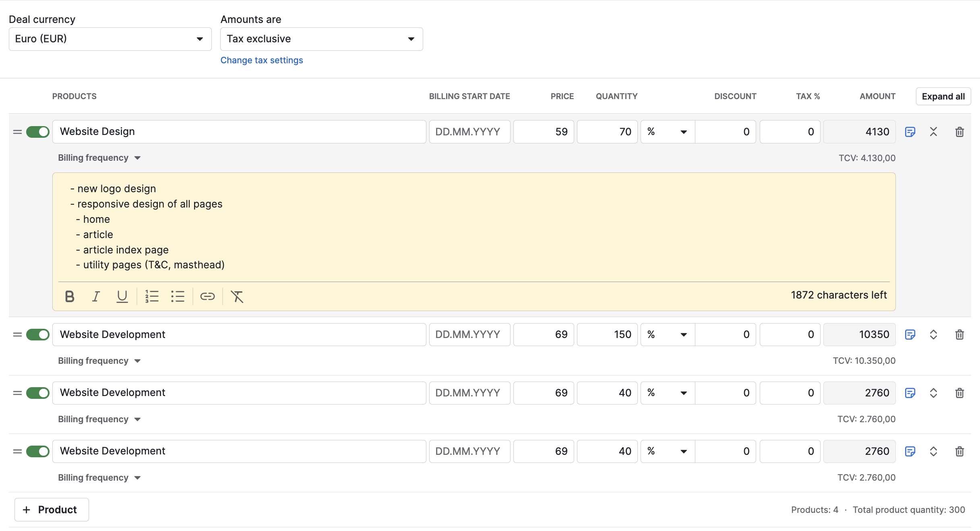The image size is (980, 531).
Task: Collapse the note on Website Design row
Action: 934,131
